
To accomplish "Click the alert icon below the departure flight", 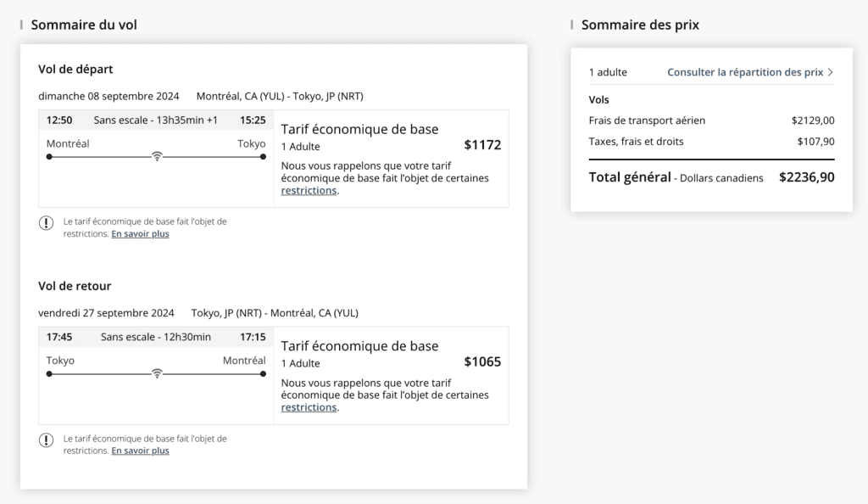I will tap(46, 223).
